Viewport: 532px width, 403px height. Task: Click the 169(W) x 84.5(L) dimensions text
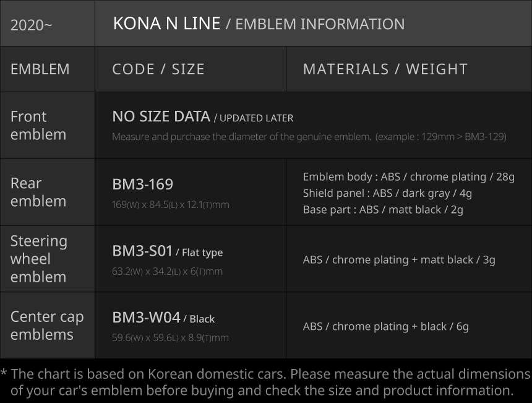(170, 204)
